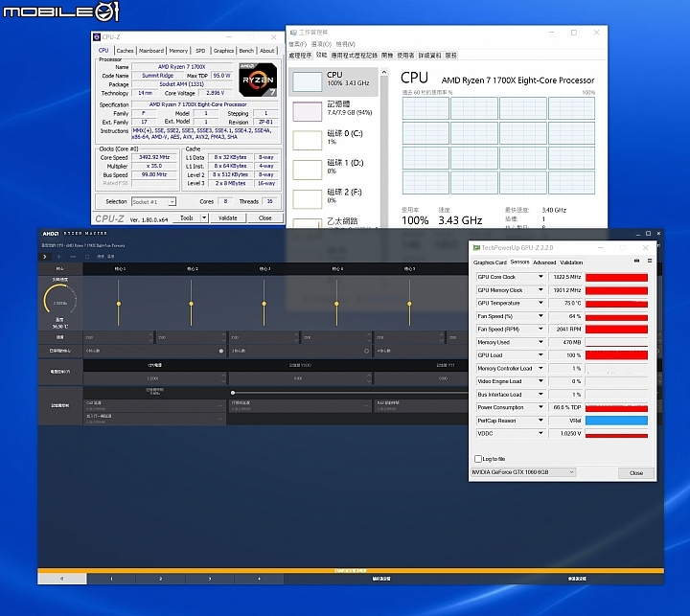The width and height of the screenshot is (690, 616).
Task: Click the 3492.92 MHz Core Speed value in CPU-Z
Action: pos(154,157)
